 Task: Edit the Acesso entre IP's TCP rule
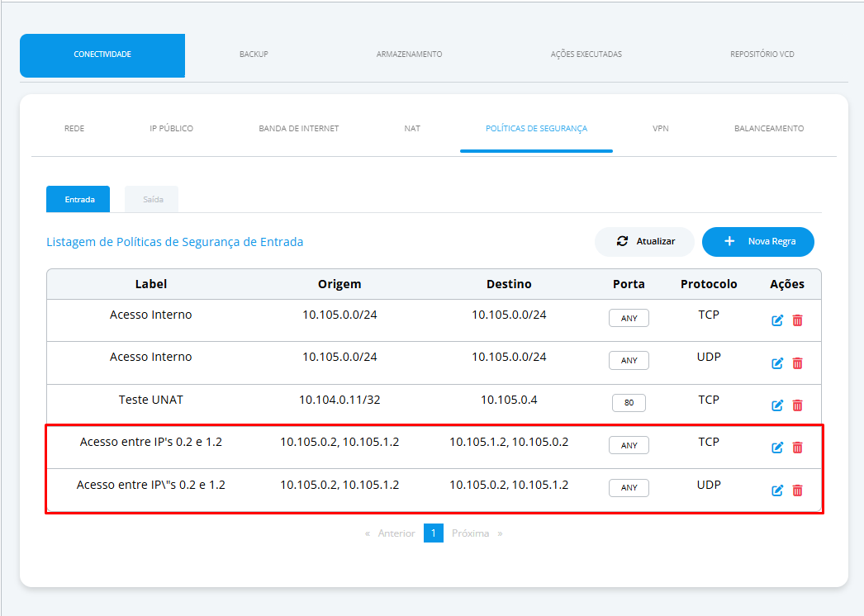[777, 448]
